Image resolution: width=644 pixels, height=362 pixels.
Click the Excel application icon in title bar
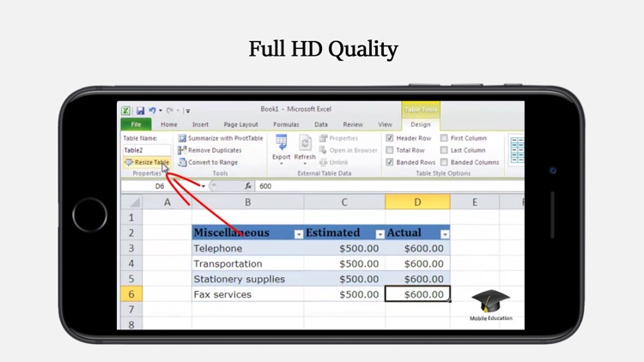pos(125,111)
